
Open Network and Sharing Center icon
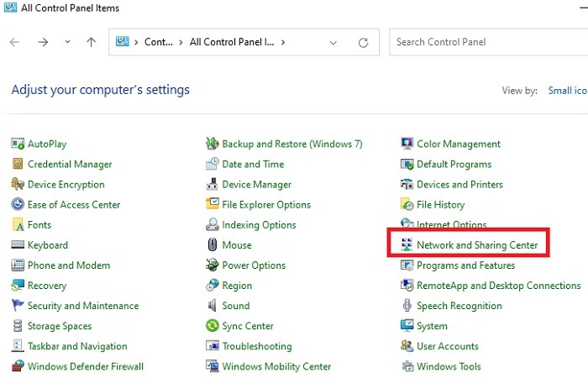(x=407, y=245)
